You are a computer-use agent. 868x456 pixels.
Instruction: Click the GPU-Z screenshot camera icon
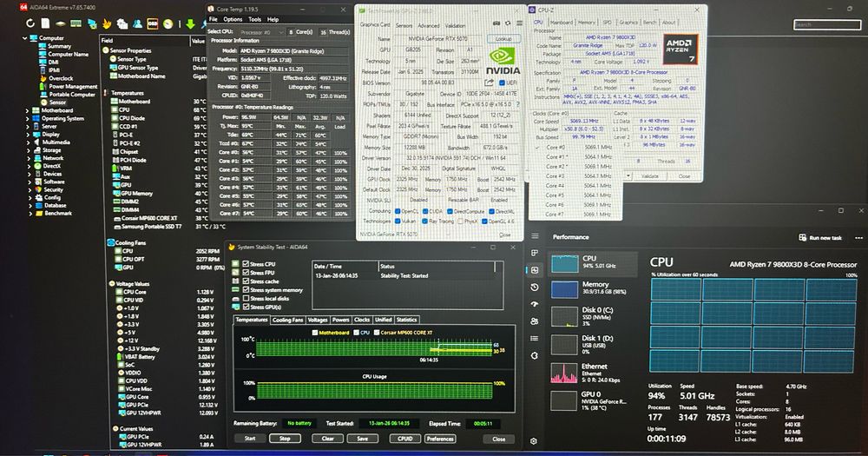click(496, 23)
